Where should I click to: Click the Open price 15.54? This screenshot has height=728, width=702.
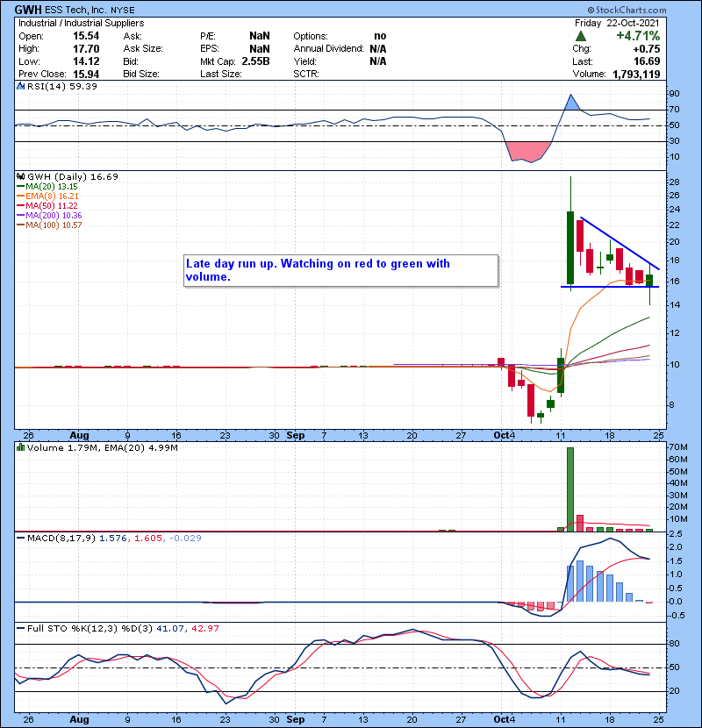click(x=86, y=36)
